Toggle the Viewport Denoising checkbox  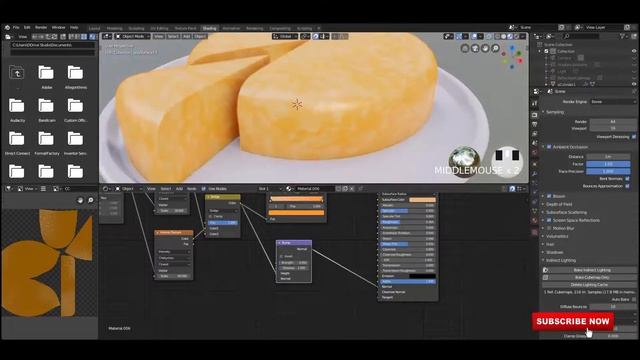coord(633,137)
